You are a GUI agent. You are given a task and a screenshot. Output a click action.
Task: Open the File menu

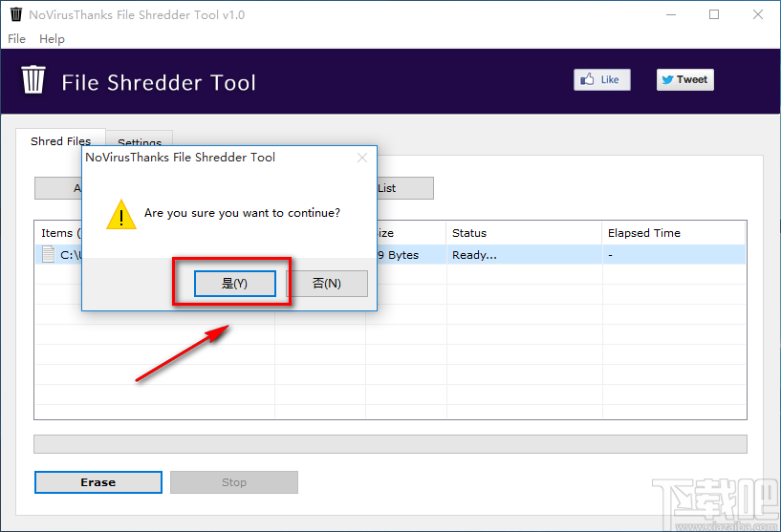(x=16, y=39)
